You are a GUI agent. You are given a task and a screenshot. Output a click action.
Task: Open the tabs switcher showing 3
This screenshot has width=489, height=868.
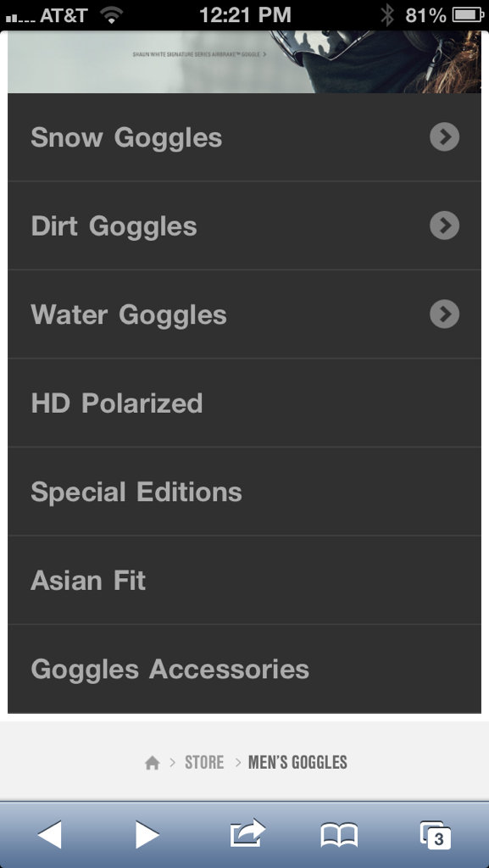point(436,835)
